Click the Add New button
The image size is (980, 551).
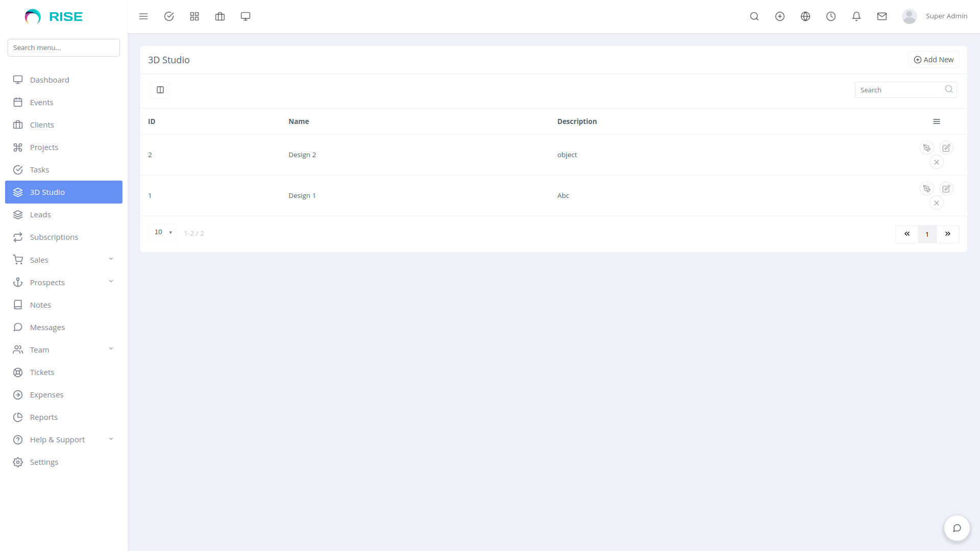pos(934,60)
